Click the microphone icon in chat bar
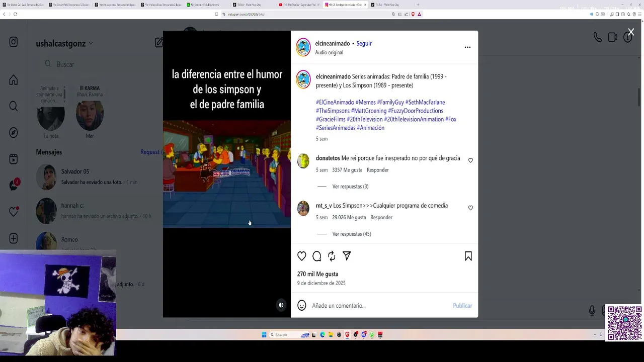 click(592, 311)
